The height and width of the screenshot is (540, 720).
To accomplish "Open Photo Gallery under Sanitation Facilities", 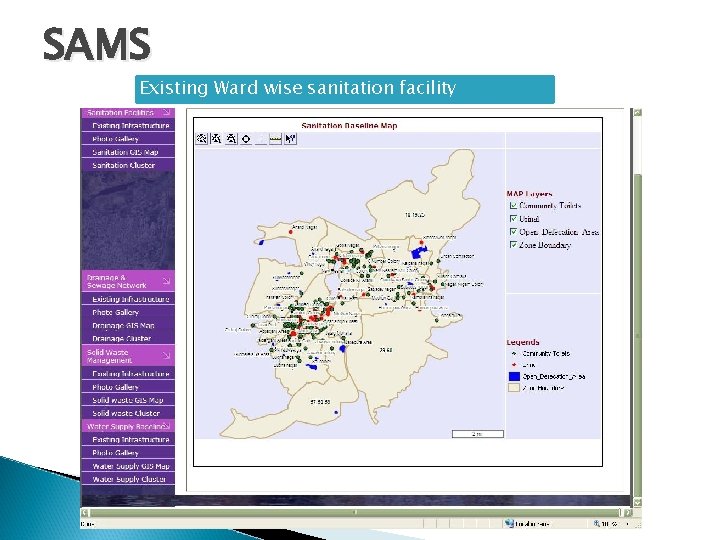I will coord(128,139).
